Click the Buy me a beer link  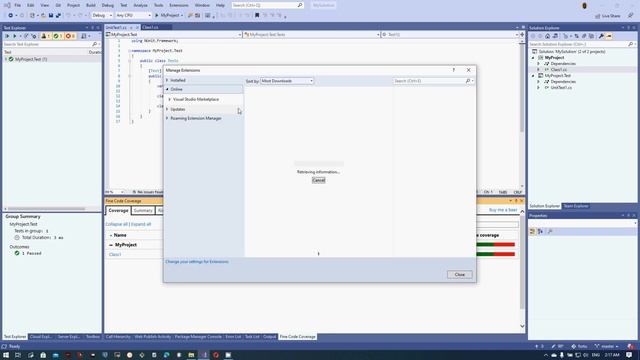coord(503,210)
